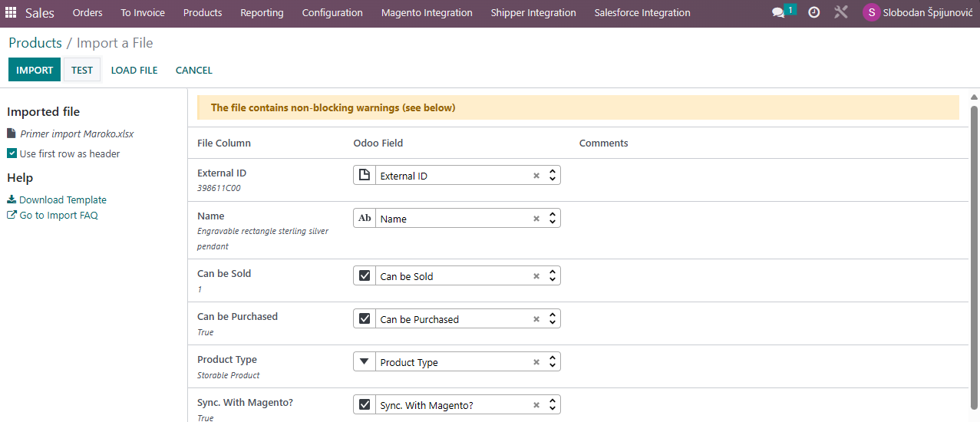The width and height of the screenshot is (980, 422).
Task: Click the Odoo Field column header
Action: [x=378, y=143]
